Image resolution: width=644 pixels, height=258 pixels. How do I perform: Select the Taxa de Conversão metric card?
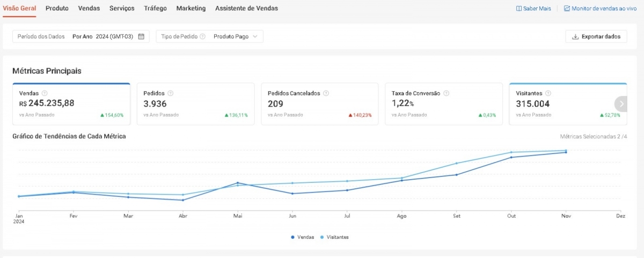pyautogui.click(x=443, y=104)
